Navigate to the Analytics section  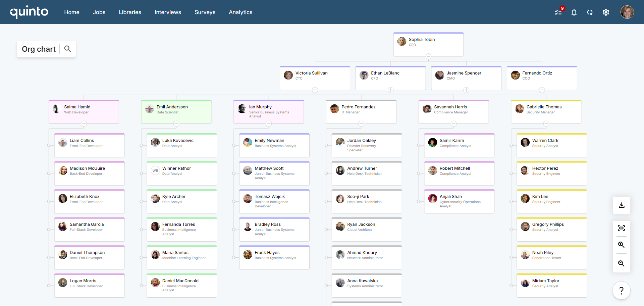(240, 12)
